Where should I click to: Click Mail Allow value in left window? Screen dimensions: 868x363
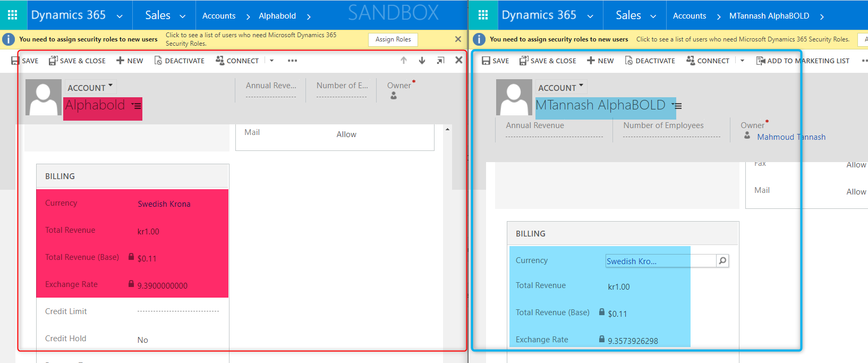346,134
